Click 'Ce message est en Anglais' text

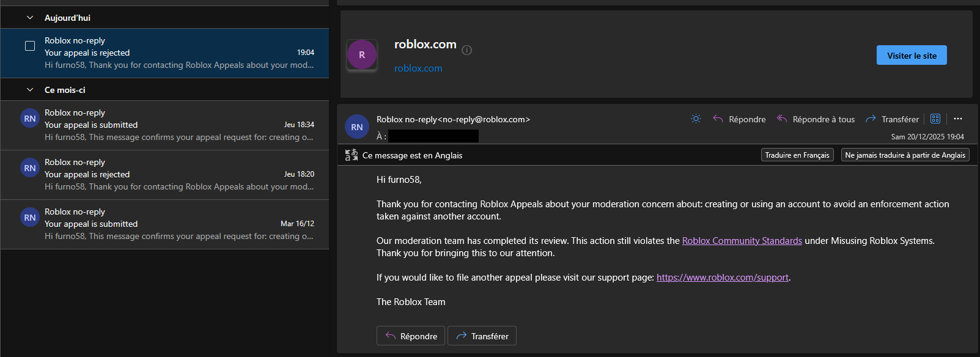(412, 155)
